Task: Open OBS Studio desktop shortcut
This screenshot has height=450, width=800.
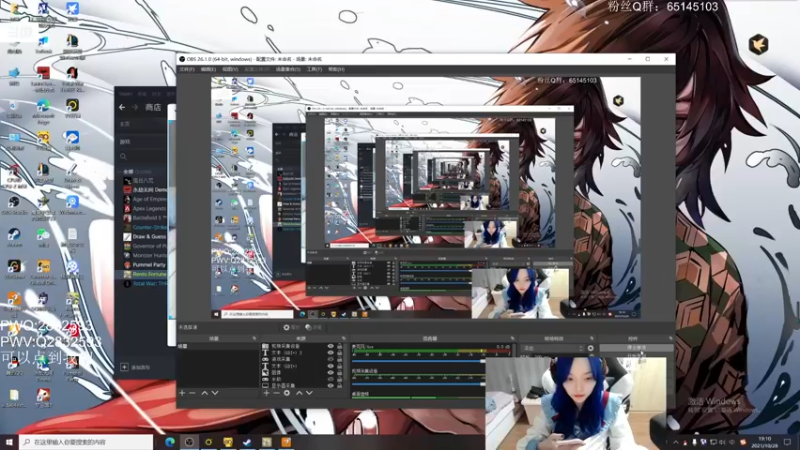Action: click(x=14, y=205)
